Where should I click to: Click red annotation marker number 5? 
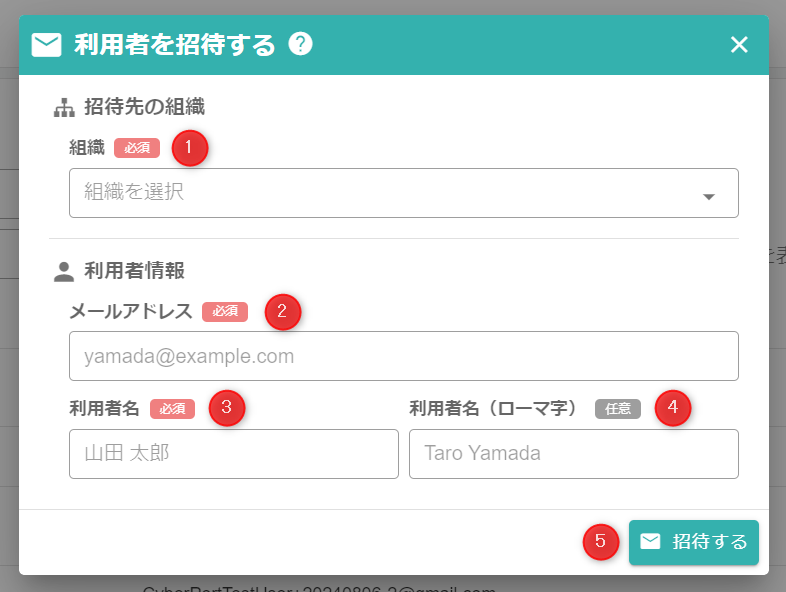(600, 542)
